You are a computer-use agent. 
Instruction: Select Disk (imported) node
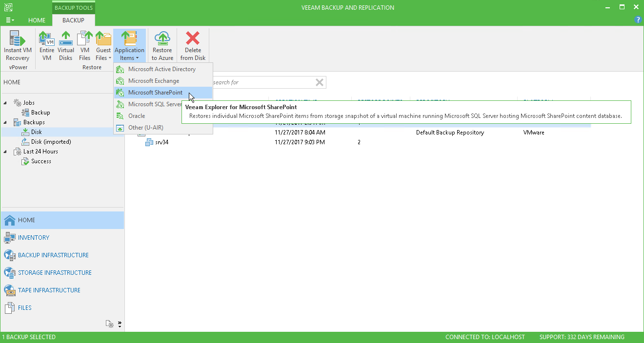coord(51,142)
